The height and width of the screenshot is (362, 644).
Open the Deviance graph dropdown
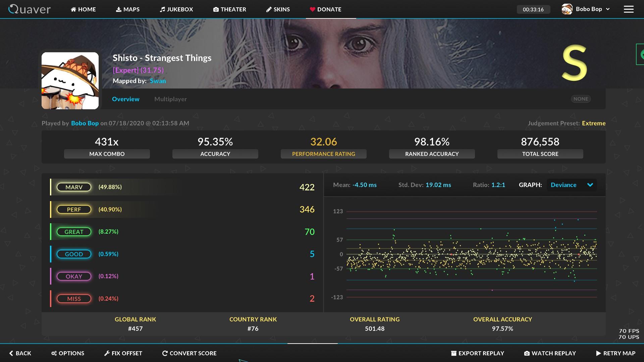[563, 185]
